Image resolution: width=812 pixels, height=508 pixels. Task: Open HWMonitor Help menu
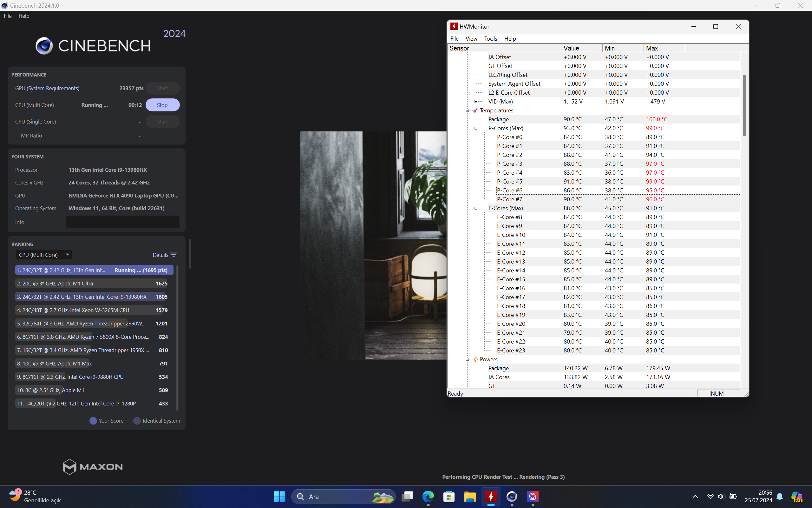[510, 38]
